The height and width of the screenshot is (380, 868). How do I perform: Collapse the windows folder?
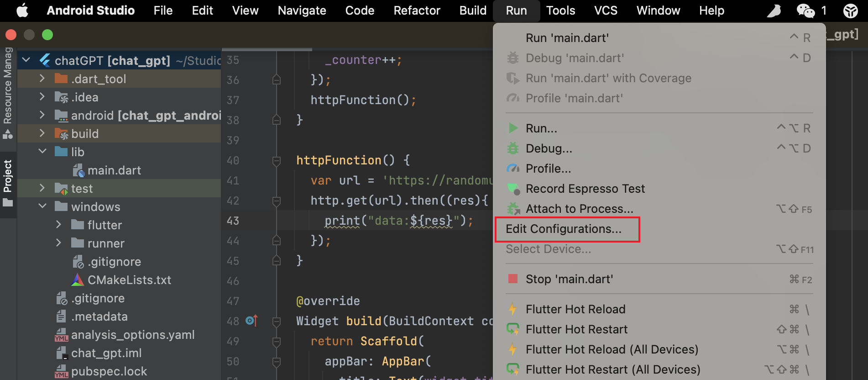(x=42, y=206)
